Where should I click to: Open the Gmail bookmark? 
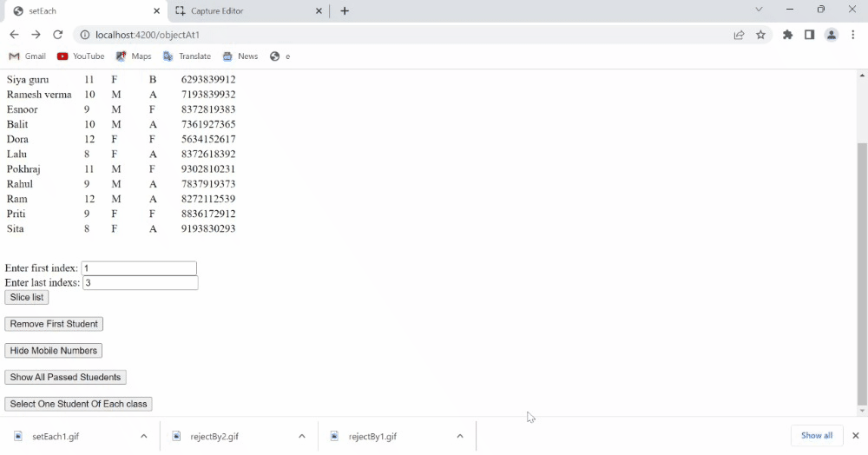[27, 56]
